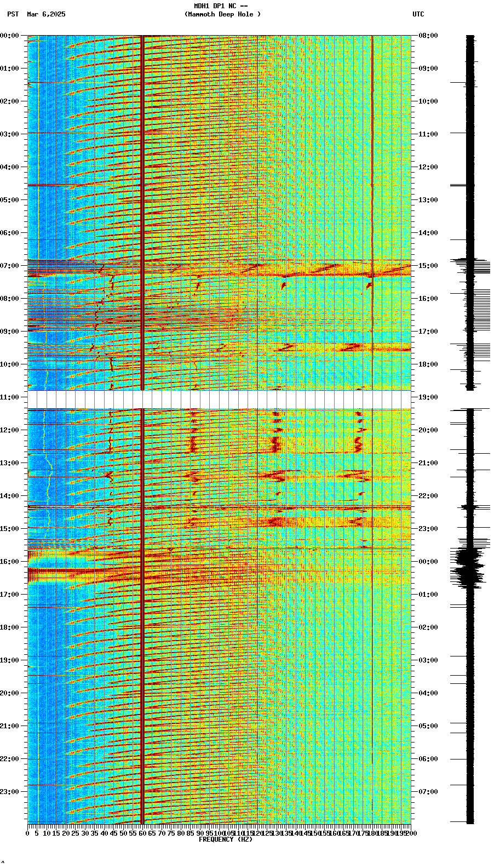Click the 08:00 label on UTC axis

(x=428, y=36)
